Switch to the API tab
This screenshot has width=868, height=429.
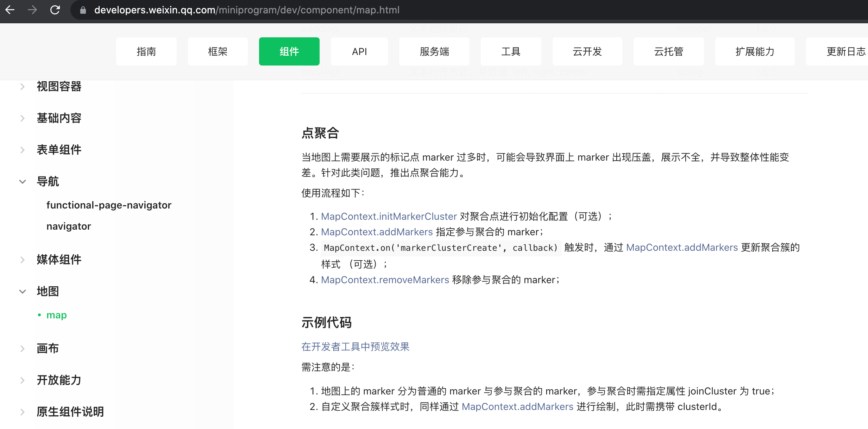[x=359, y=51]
